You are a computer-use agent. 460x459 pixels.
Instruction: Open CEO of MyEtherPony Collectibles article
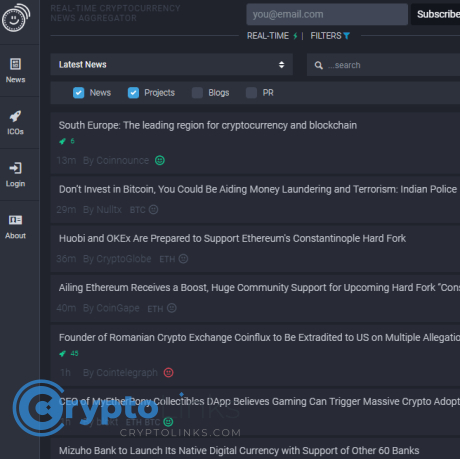coord(259,401)
